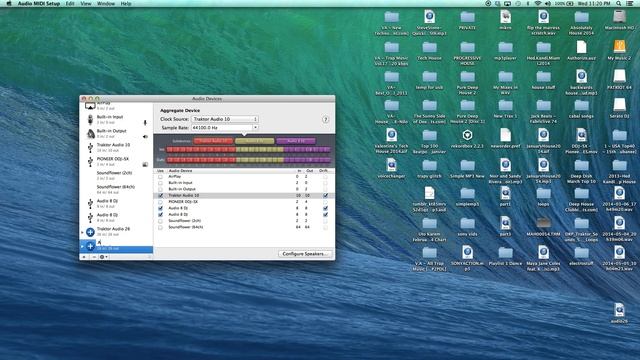
Task: Select Traktor Audio 28 aggregate device icon
Action: [x=90, y=232]
